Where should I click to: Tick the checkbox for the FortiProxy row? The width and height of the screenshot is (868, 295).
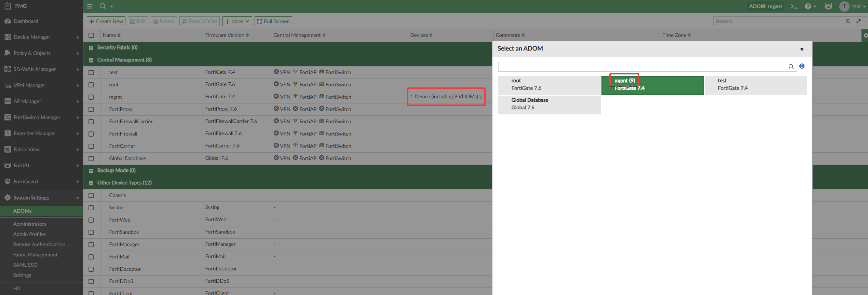pyautogui.click(x=91, y=109)
